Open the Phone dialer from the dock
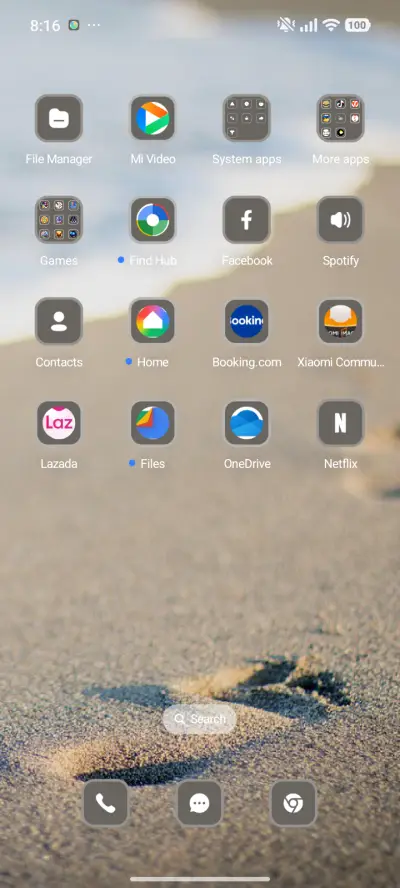 pos(106,803)
